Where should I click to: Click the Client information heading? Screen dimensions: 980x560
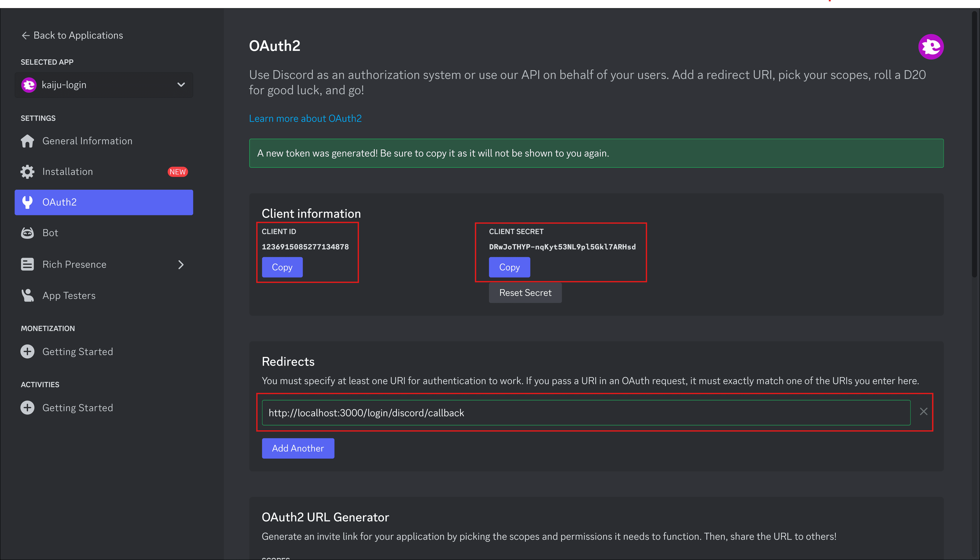tap(311, 213)
